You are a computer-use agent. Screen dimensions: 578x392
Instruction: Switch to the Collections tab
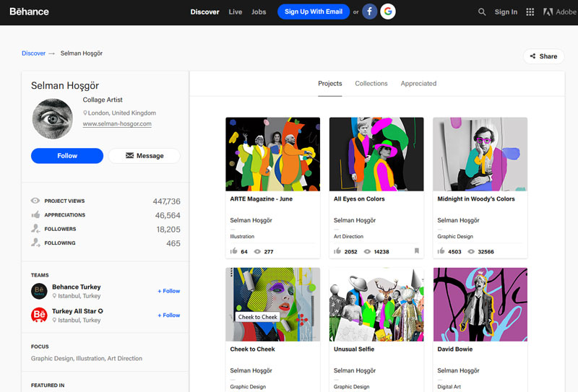371,84
